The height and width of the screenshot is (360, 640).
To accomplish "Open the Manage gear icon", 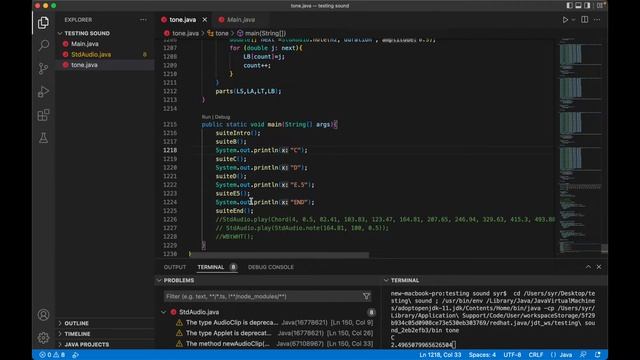I will pyautogui.click(x=43, y=338).
